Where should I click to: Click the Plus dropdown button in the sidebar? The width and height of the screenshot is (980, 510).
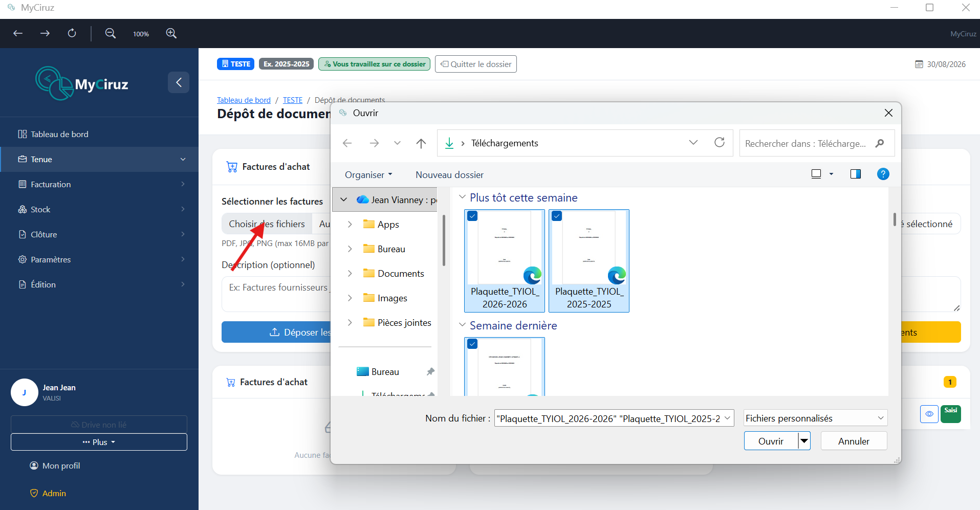point(99,442)
